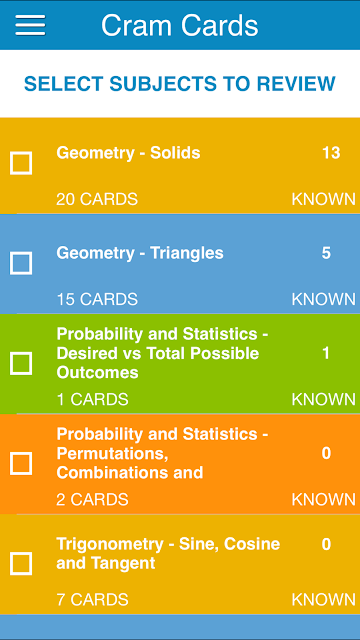The height and width of the screenshot is (640, 360).
Task: Tap the Geometry - Solids title
Action: [128, 153]
